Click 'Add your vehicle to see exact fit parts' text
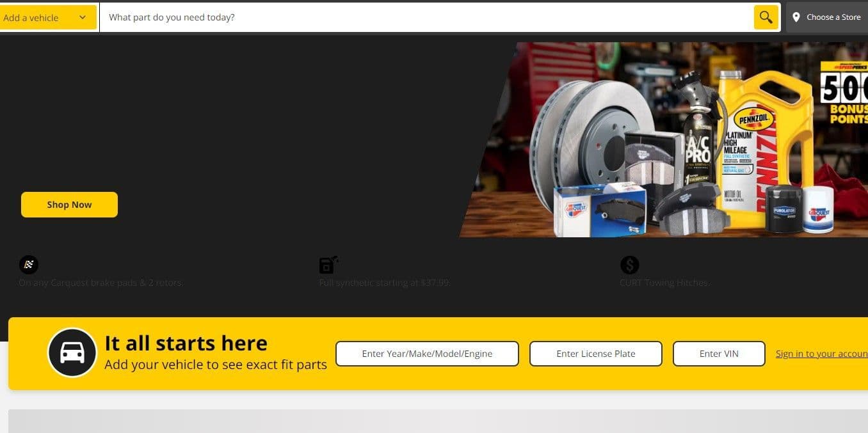868x433 pixels. click(x=216, y=365)
